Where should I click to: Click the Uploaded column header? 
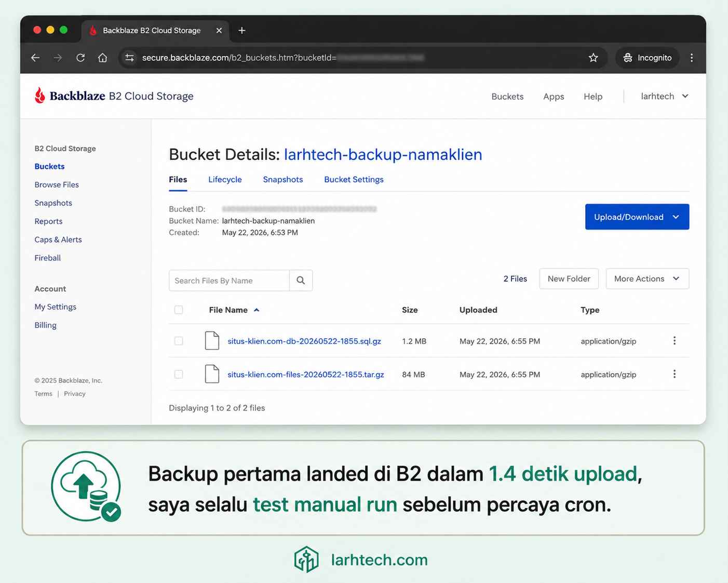[478, 310]
